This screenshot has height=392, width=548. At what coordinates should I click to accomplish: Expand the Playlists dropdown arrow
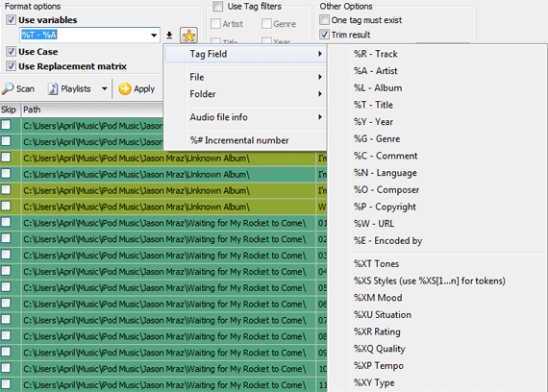pyautogui.click(x=104, y=88)
